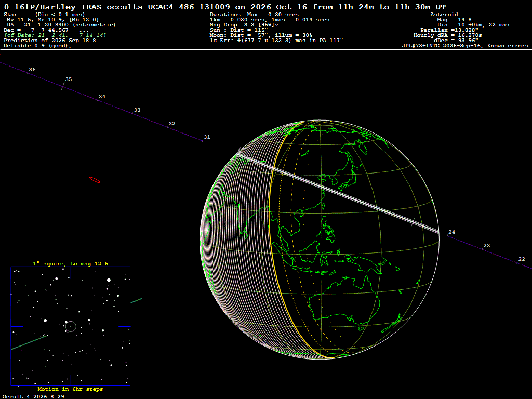Screen dimensions: 532x399
Task: Click minute marker 31 on the path
Action: tap(207, 137)
